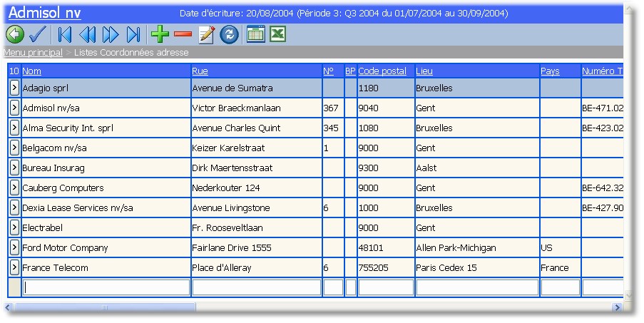Select the Dirk Maertensstraat cell

257,168
